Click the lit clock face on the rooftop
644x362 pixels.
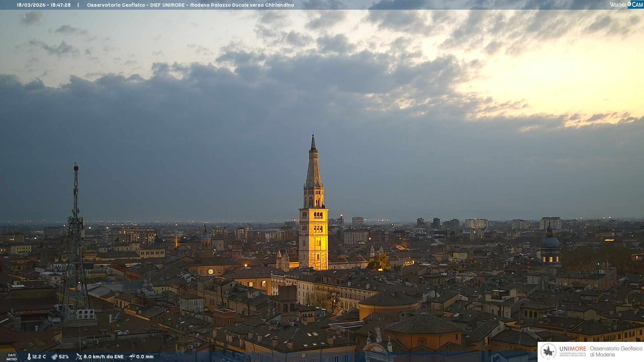click(211, 271)
